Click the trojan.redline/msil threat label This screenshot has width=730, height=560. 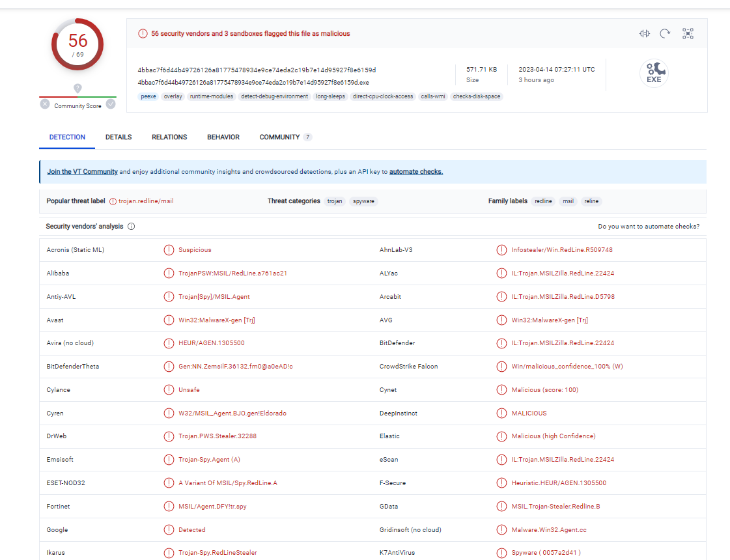pyautogui.click(x=146, y=201)
